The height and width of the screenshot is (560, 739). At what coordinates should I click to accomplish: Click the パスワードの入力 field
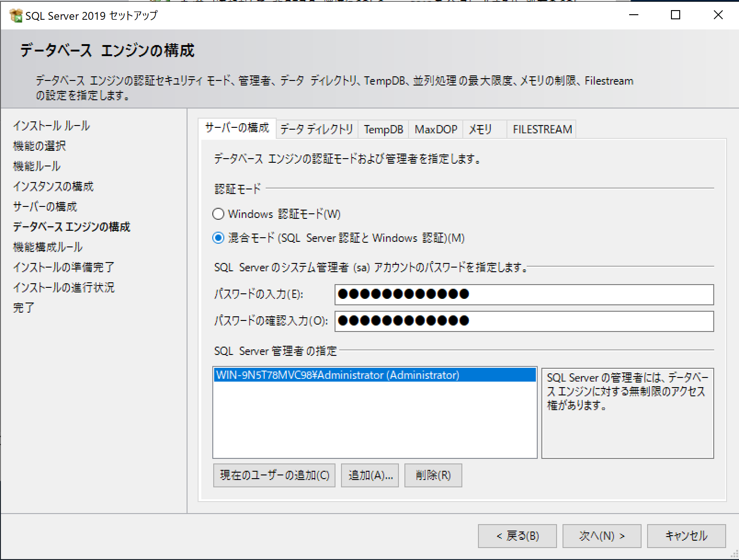click(524, 294)
